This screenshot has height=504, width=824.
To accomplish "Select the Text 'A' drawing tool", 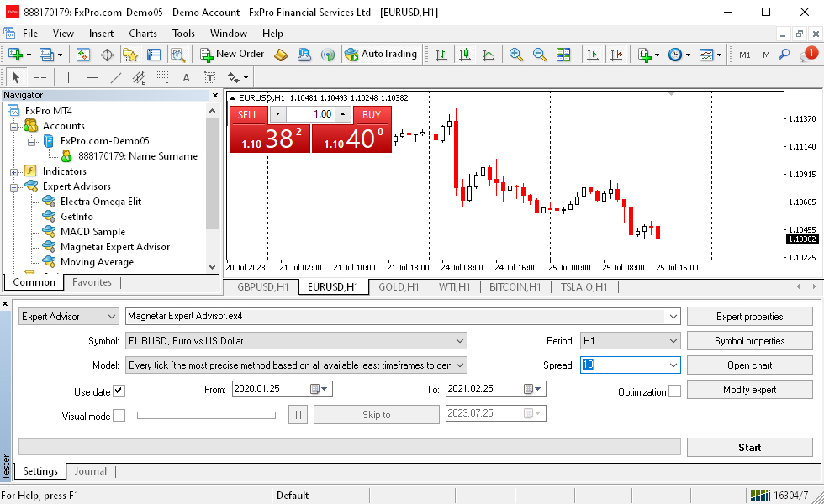I will click(186, 78).
